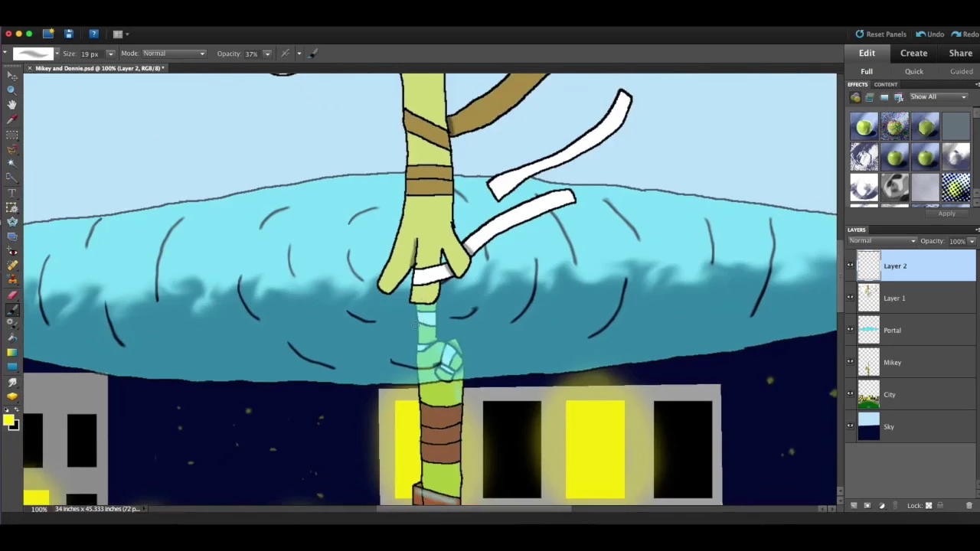The height and width of the screenshot is (551, 980).
Task: Click the save floppy disk icon
Action: coord(69,34)
